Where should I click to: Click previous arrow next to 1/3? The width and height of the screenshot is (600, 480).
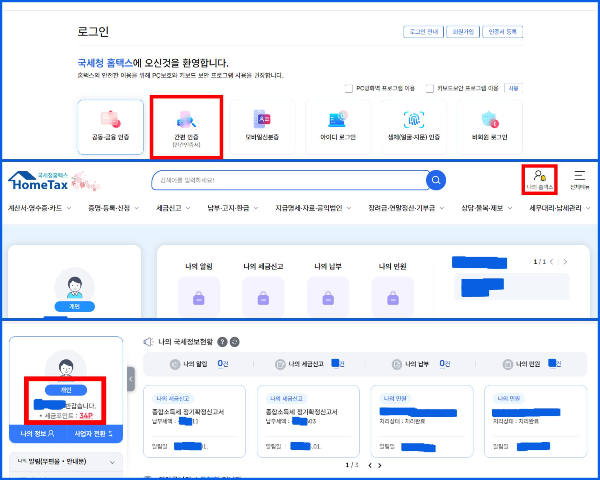point(370,465)
